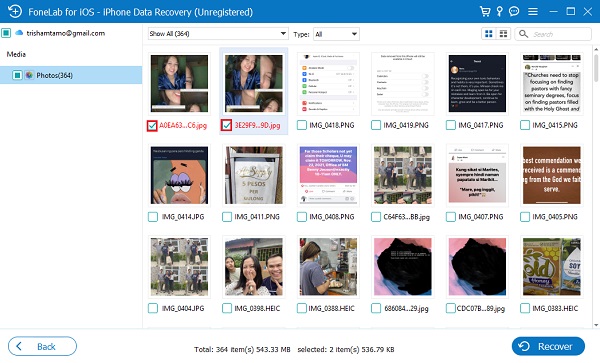
Task: Click the trishamtamo@gmail.com account label
Action: (x=65, y=33)
